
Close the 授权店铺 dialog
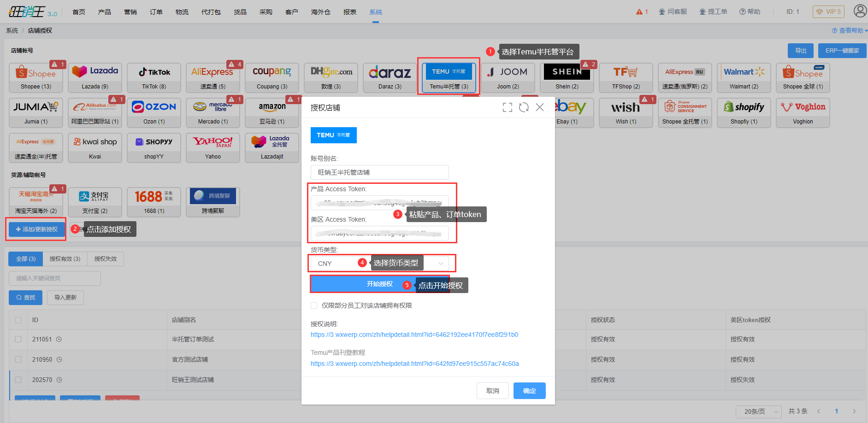click(540, 107)
